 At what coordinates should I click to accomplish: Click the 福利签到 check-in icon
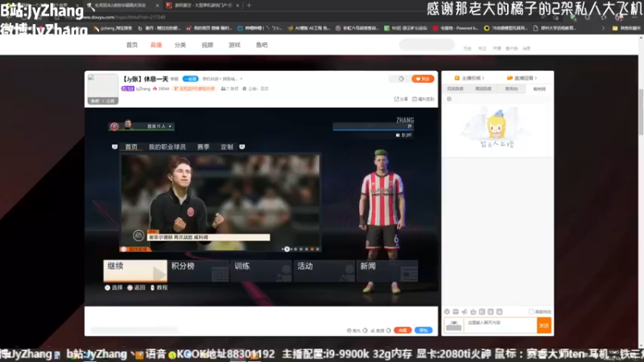415,99
